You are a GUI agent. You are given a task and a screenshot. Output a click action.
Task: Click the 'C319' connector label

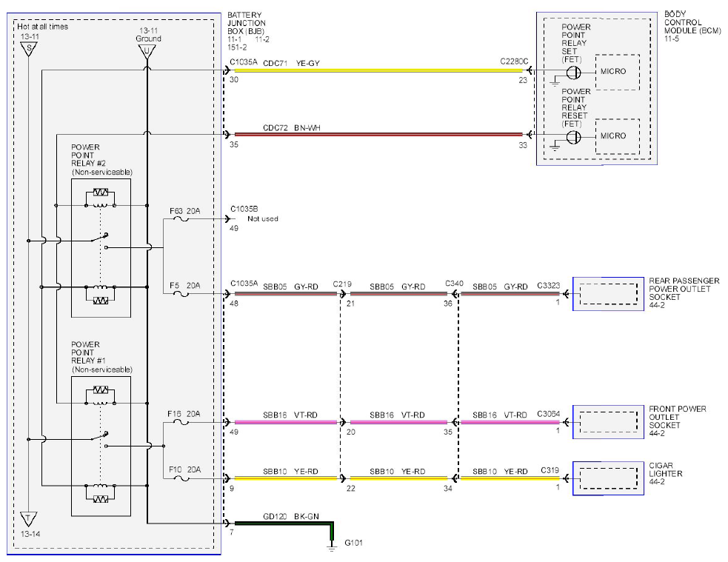tap(550, 470)
